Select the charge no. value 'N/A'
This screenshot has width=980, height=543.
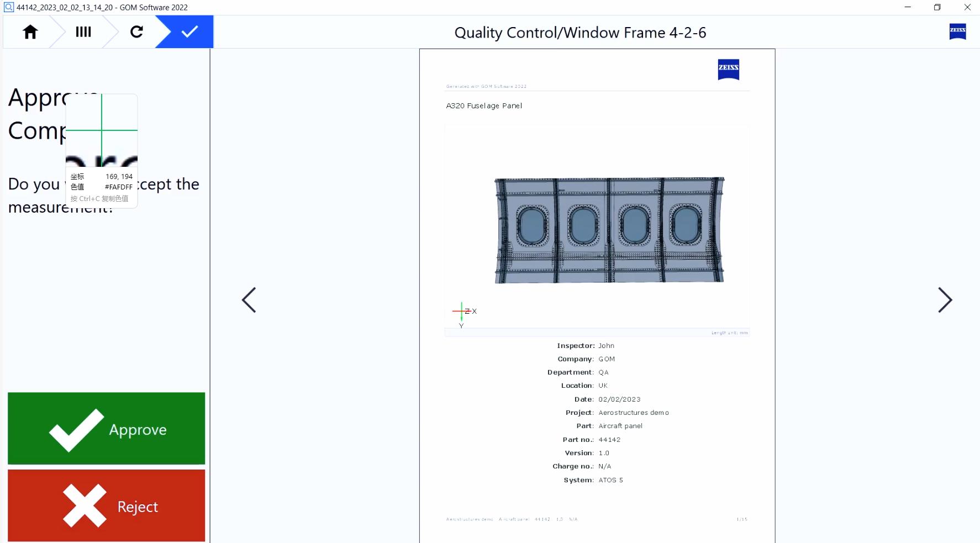coord(604,466)
